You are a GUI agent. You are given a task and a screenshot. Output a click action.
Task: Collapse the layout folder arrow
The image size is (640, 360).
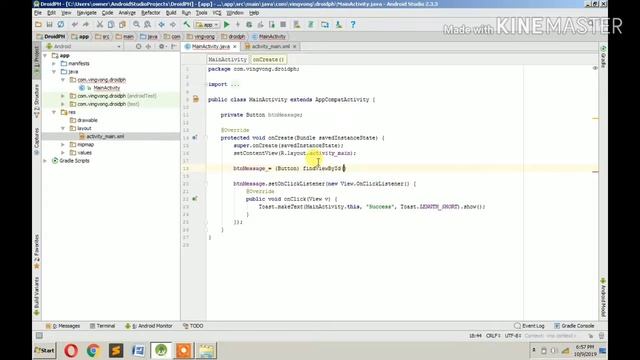(63, 128)
